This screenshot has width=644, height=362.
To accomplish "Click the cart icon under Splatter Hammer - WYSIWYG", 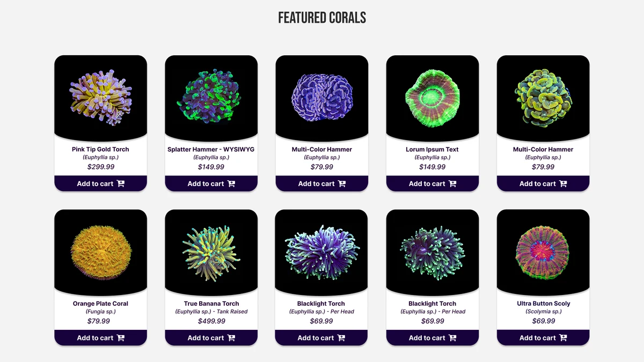I will [x=231, y=183].
